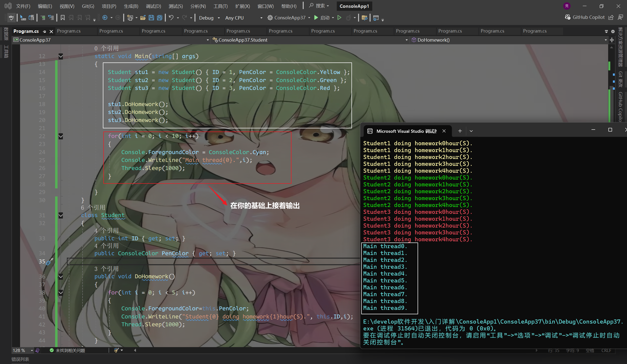Open the tab settings gear icon
627x364 pixels.
(x=613, y=31)
